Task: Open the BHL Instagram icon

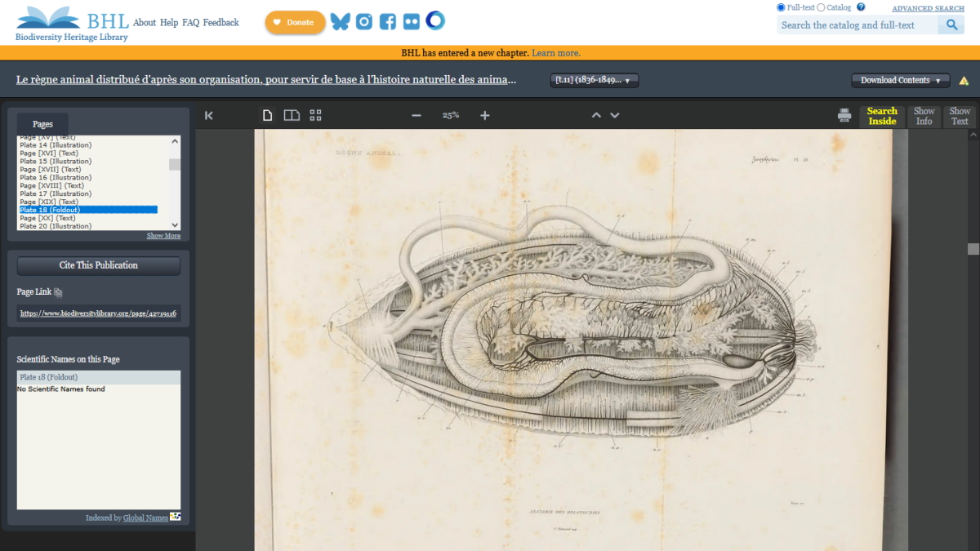Action: [364, 22]
